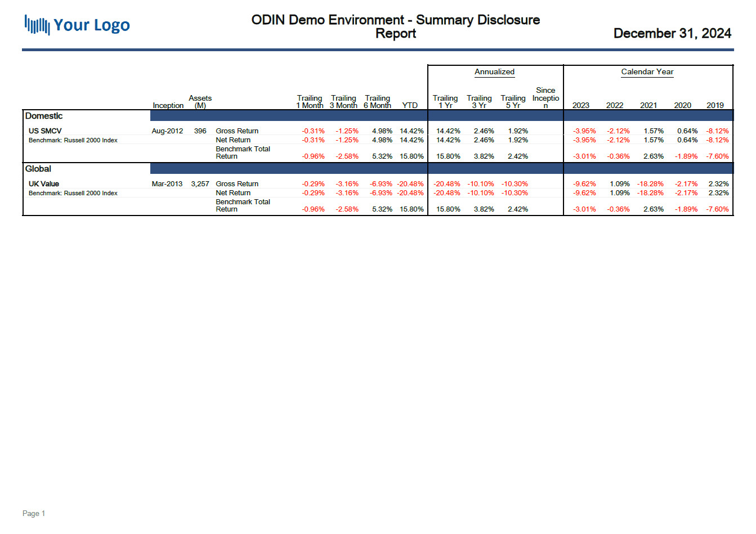Click the YTD column header
Image resolution: width=756 pixels, height=534 pixels.
coord(410,105)
